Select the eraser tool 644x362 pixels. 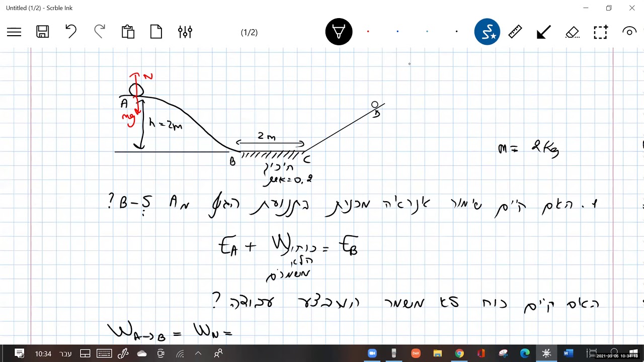coord(572,33)
